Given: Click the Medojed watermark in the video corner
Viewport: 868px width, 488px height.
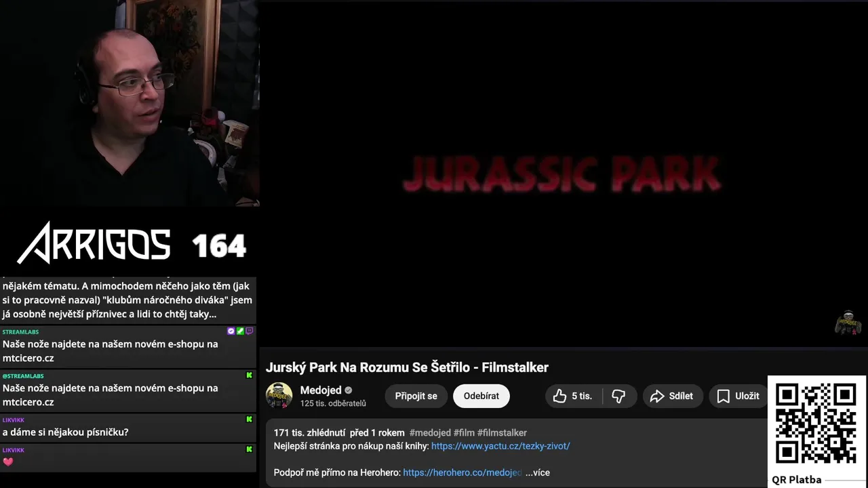Looking at the screenshot, I should pyautogui.click(x=848, y=323).
